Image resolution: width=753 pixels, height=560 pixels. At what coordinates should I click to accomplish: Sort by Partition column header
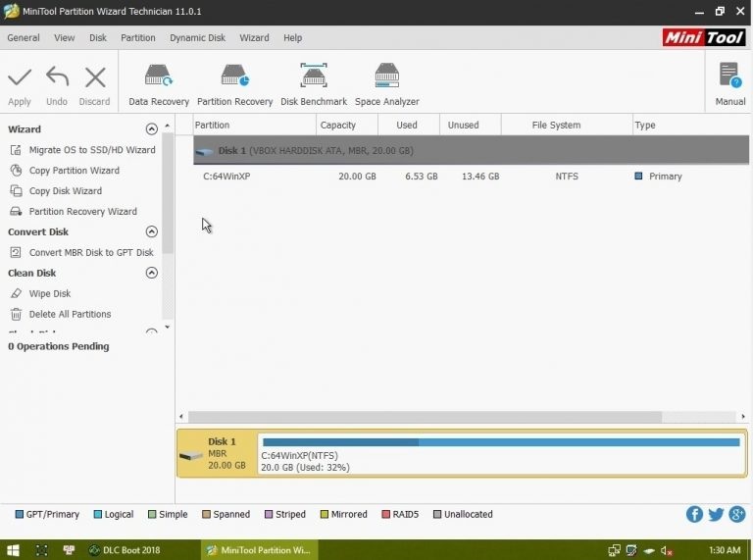click(x=255, y=125)
